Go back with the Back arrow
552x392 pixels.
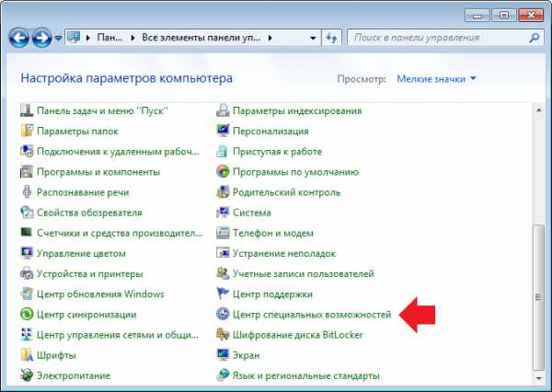point(19,38)
